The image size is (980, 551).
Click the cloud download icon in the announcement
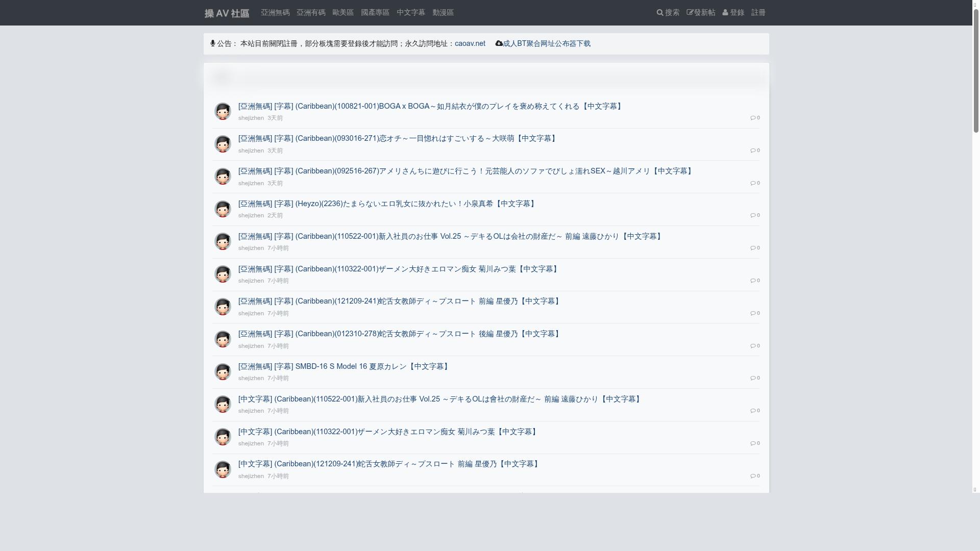[x=499, y=43]
